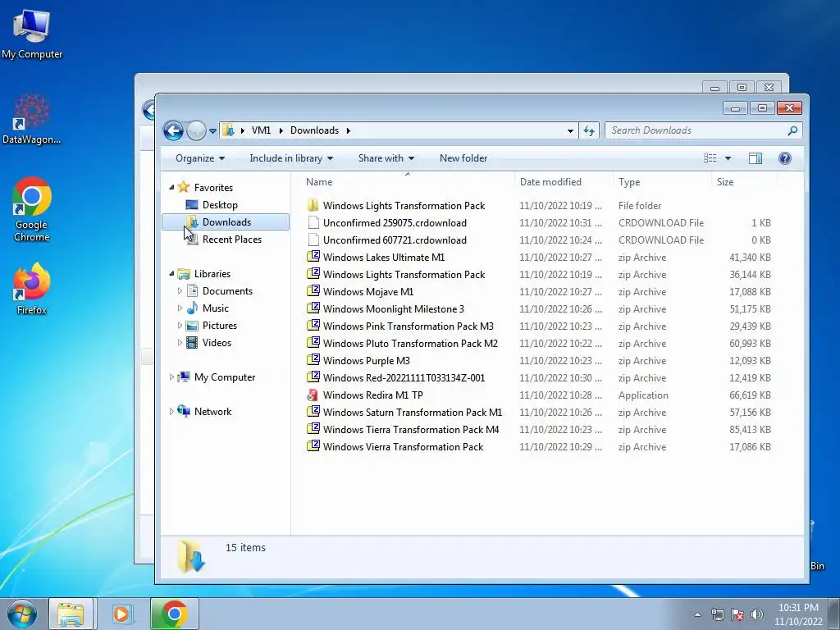The image size is (840, 630).
Task: Click the Forward navigation arrow
Action: coord(196,130)
